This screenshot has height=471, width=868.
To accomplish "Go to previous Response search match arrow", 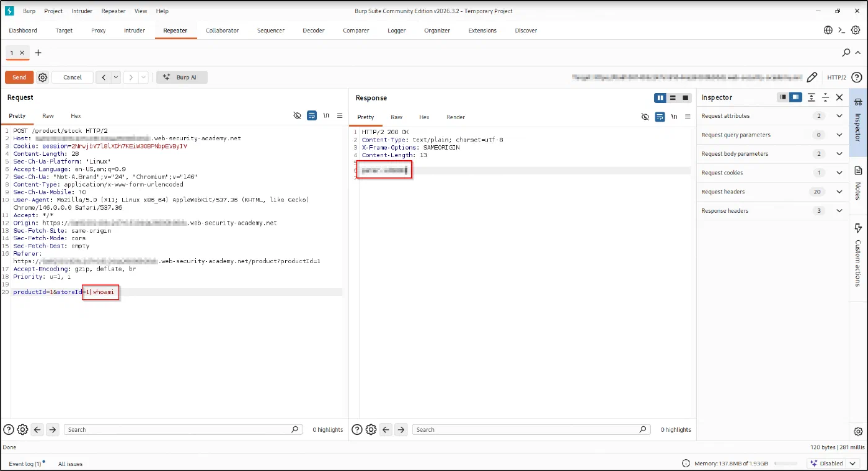I will point(386,429).
